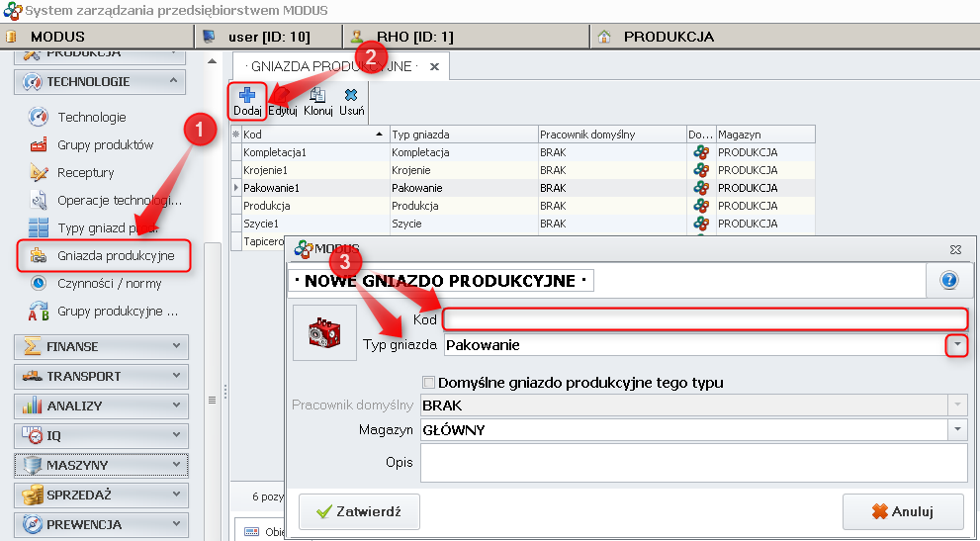Click the MODUS header section
This screenshot has height=541, width=980.
click(x=97, y=37)
